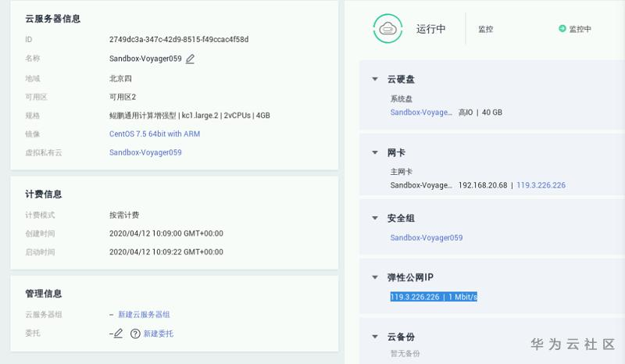Click the server ID 2749dc3a-347c-42d9-8515-f49ccac4f58d
This screenshot has height=364, width=625.
coord(179,40)
